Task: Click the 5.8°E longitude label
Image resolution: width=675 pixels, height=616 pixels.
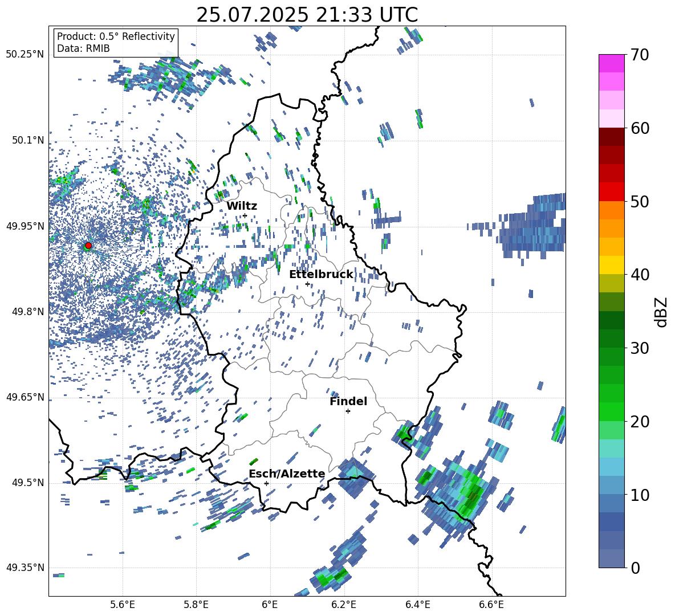Action: click(x=196, y=605)
